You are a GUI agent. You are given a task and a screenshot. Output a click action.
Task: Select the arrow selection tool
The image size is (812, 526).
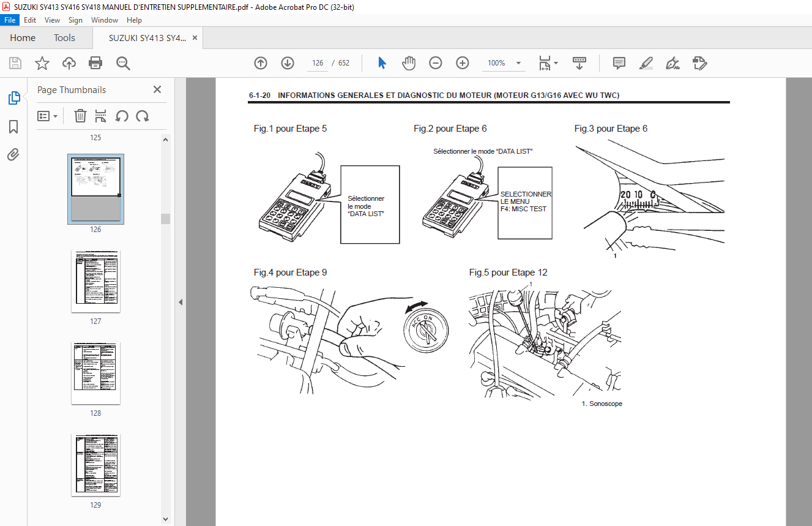tap(382, 63)
